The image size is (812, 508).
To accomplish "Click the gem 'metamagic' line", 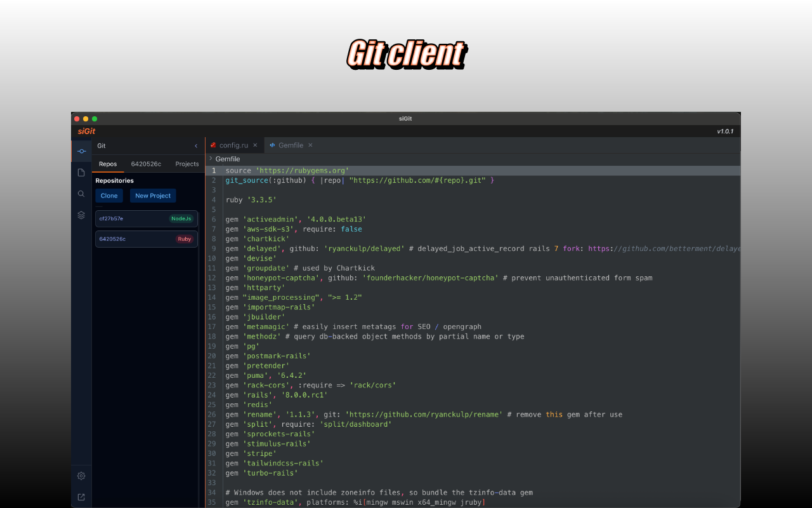I will 353,326.
